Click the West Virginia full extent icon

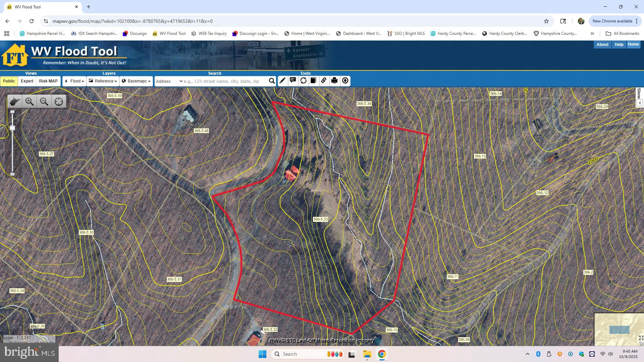tap(14, 102)
